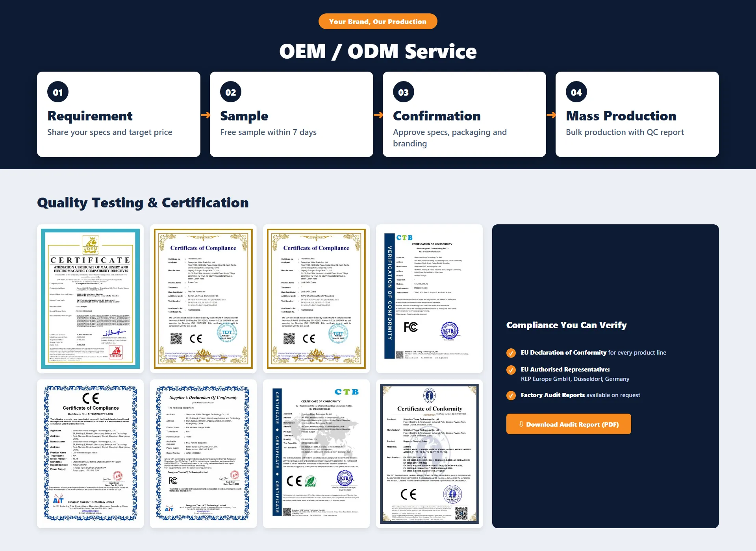Click 'REP Europe GmbH, Düsseldorf, Germany' text
Image resolution: width=756 pixels, height=551 pixels.
point(575,379)
